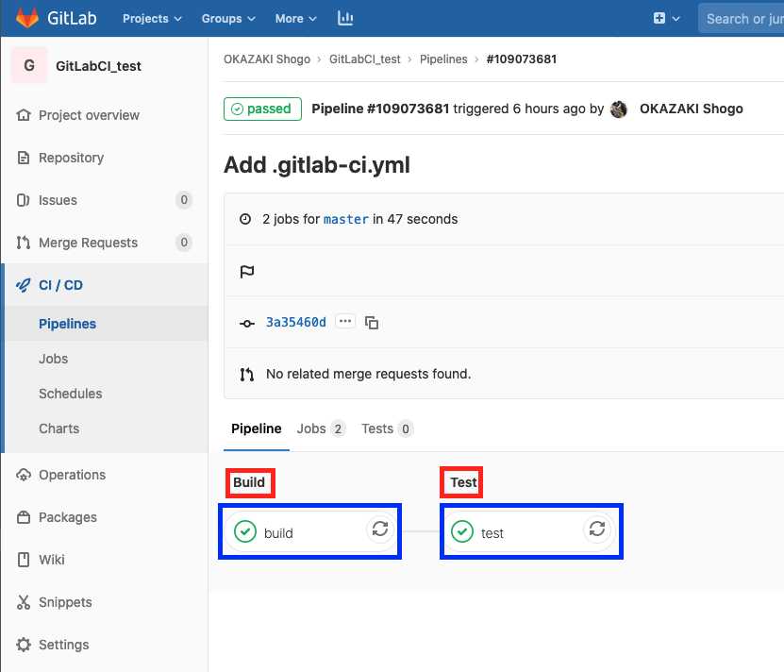This screenshot has width=784, height=672.
Task: Switch to the Jobs tab
Action: 321,428
